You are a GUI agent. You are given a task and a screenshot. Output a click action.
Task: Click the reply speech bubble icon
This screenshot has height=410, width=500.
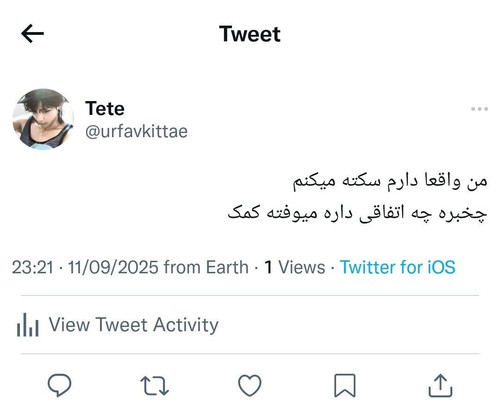[59, 385]
